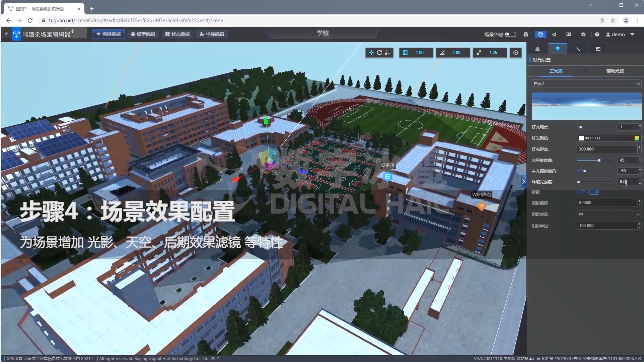644x362 pixels.
Task: Select the move/translate gizmo tool in viewport
Action: pyautogui.click(x=371, y=53)
